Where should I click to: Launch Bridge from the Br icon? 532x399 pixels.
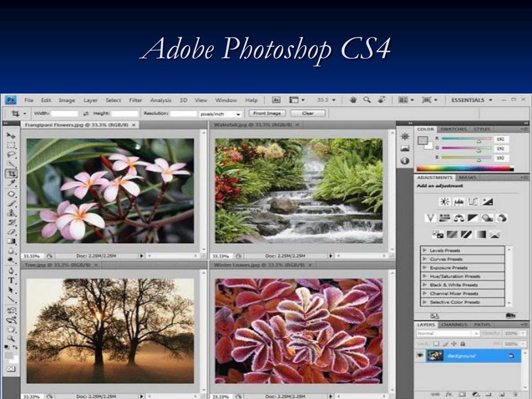[x=276, y=100]
